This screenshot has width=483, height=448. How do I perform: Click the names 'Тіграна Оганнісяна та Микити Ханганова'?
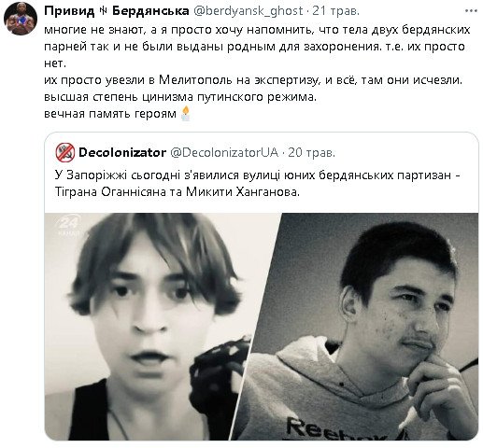click(x=178, y=192)
